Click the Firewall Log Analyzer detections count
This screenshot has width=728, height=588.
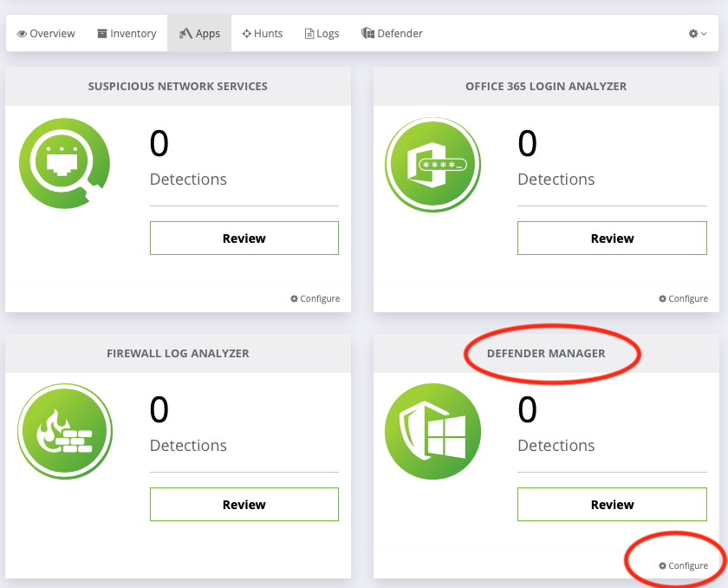coord(159,409)
